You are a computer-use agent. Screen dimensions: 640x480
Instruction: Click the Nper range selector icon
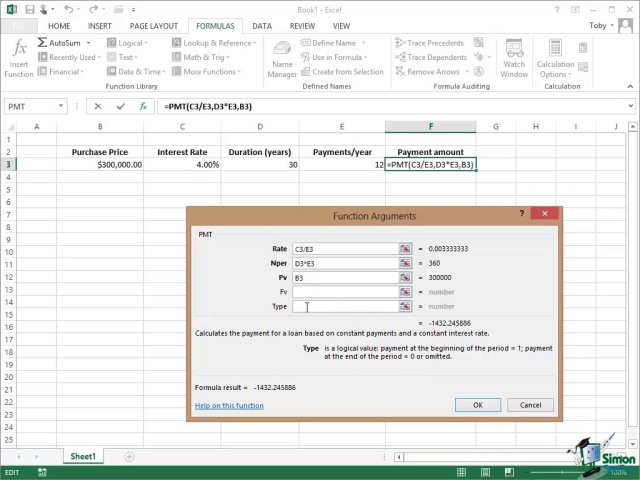tap(406, 263)
